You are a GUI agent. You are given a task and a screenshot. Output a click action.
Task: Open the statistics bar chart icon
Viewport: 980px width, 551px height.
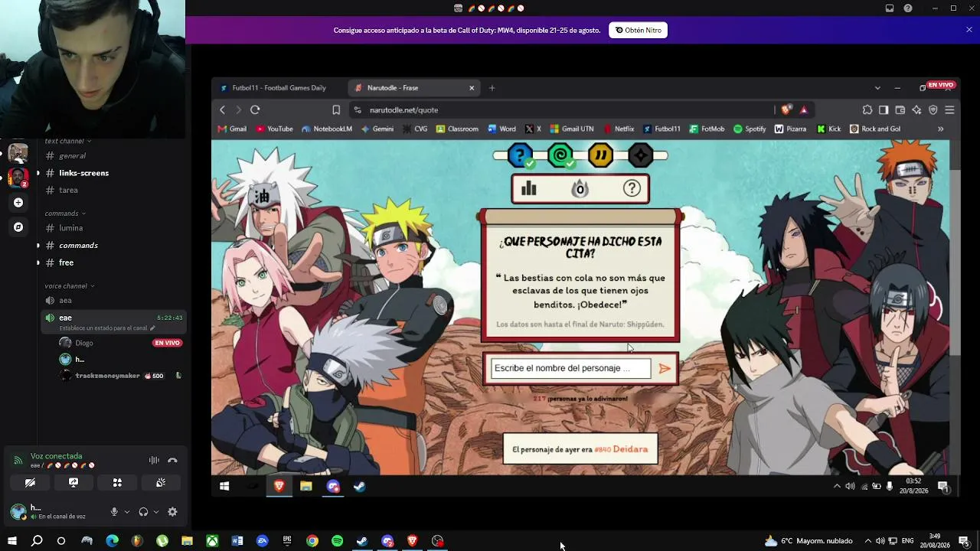pyautogui.click(x=529, y=188)
